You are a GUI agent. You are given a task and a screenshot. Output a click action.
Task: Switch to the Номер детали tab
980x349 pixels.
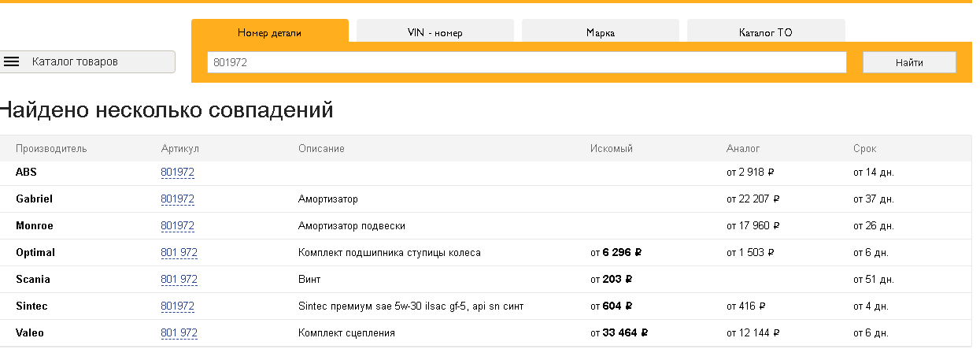coord(269,32)
